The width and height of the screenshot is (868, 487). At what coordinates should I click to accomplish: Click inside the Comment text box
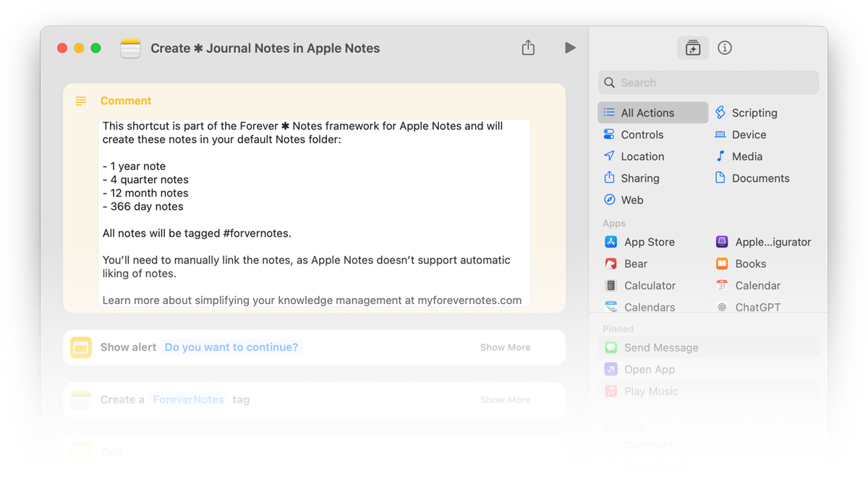tap(314, 213)
